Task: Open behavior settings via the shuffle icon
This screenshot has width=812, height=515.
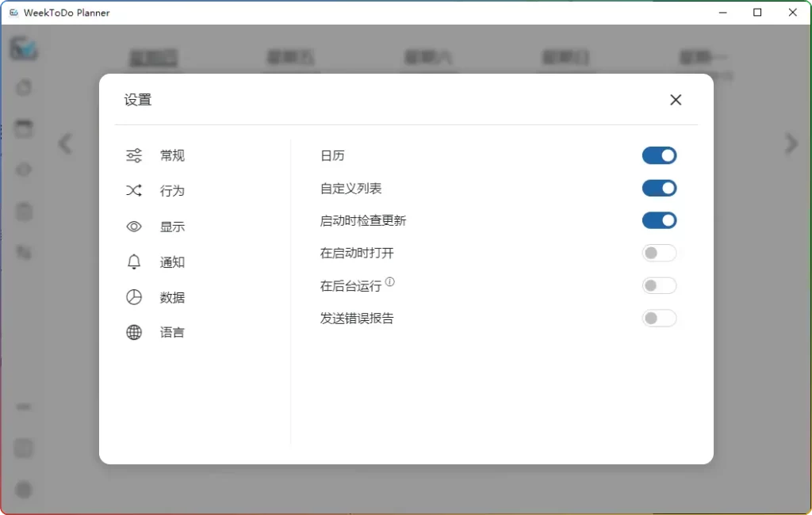Action: click(134, 190)
